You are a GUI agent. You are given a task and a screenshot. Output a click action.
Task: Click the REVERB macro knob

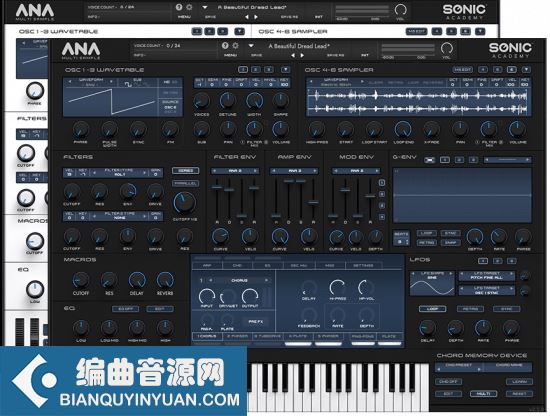click(165, 280)
